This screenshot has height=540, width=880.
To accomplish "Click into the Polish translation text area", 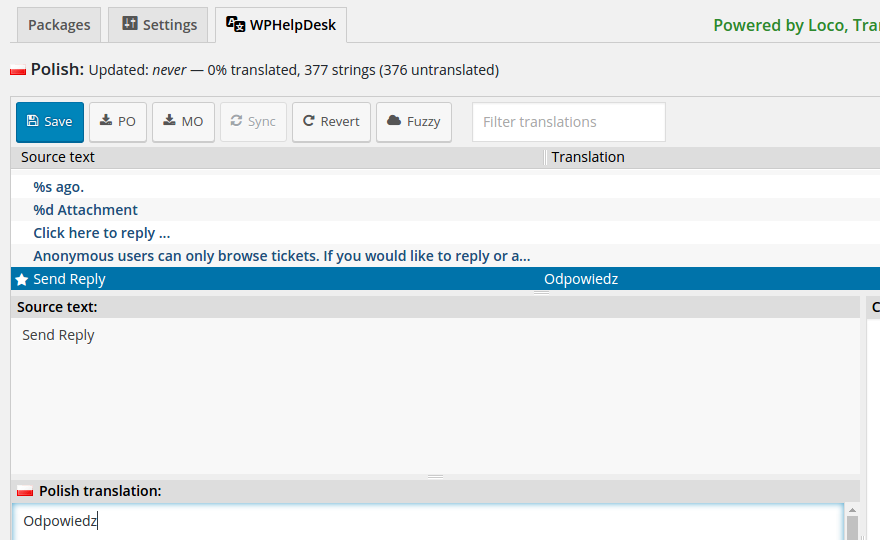I will (428, 522).
